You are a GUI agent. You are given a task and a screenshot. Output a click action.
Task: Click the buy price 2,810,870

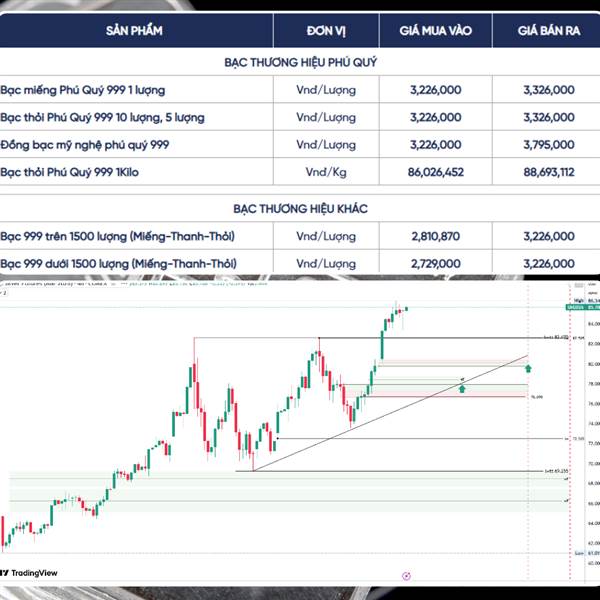tap(435, 236)
